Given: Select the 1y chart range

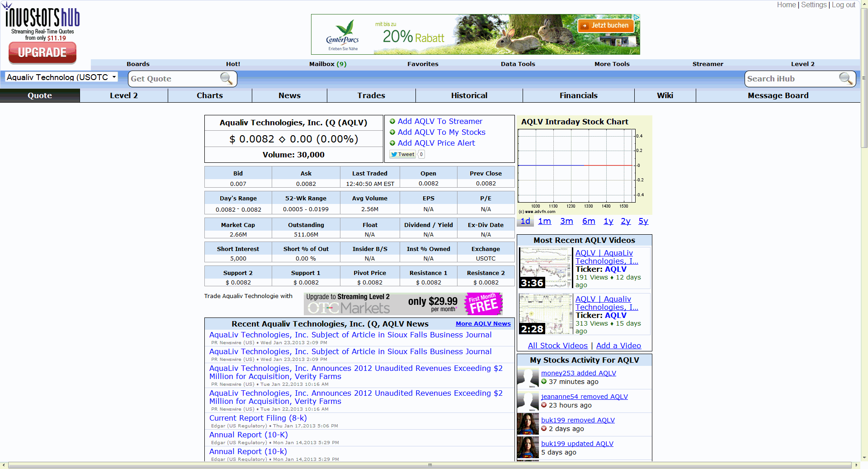Looking at the screenshot, I should click(x=609, y=221).
